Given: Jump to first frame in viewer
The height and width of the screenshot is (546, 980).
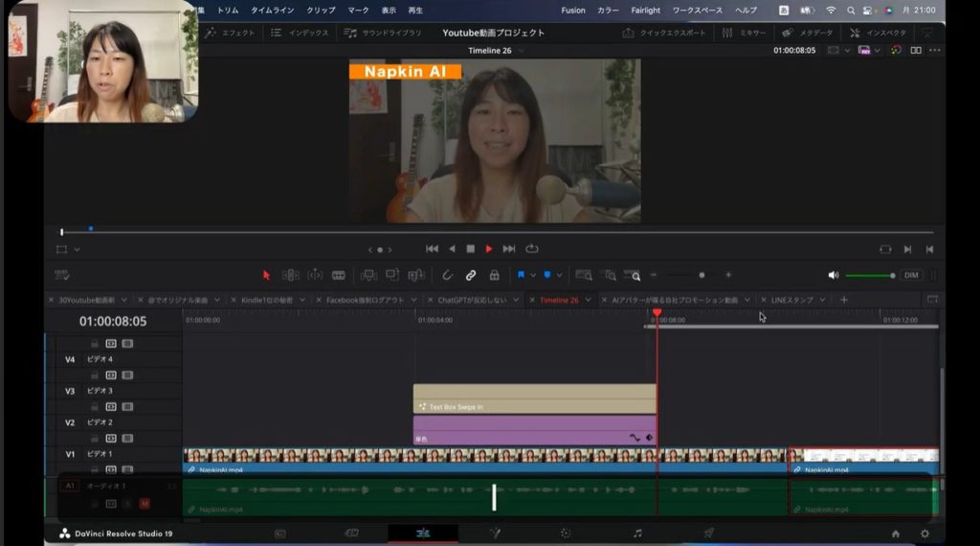Looking at the screenshot, I should [432, 249].
